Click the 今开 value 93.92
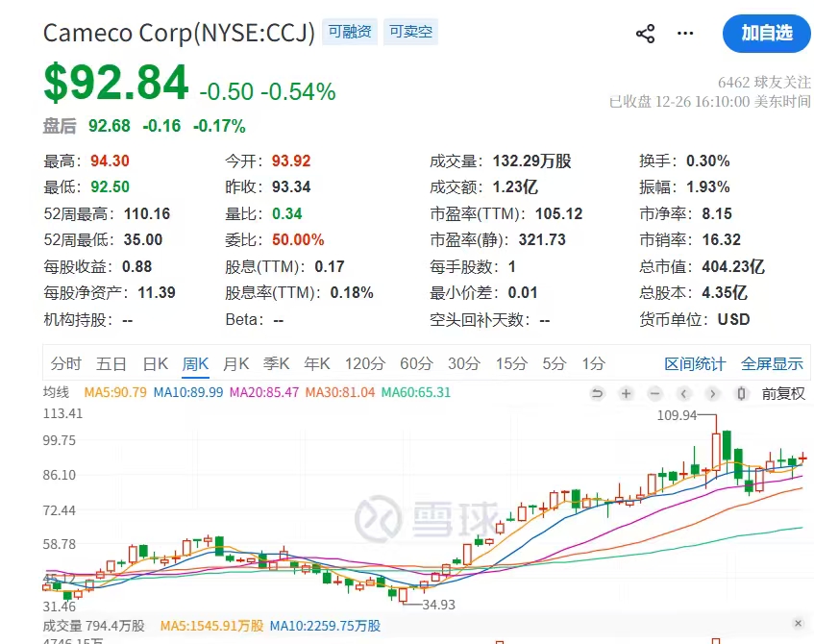Screen dimensions: 814x644 [x=291, y=161]
